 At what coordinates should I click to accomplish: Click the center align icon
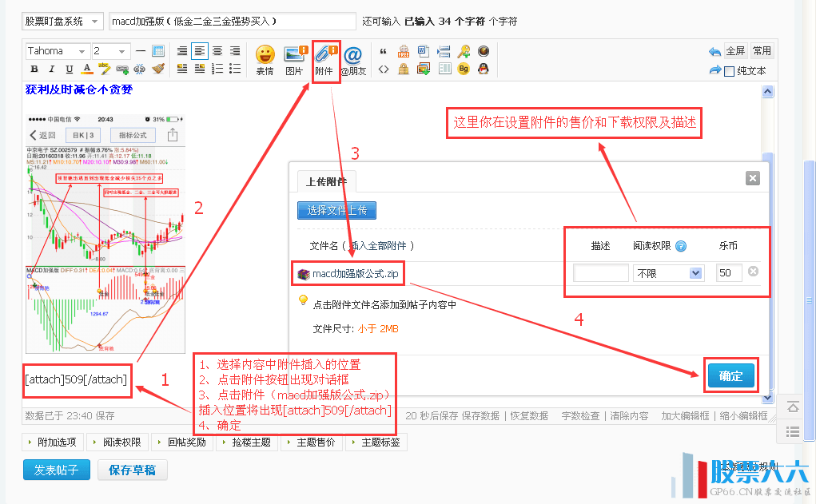pyautogui.click(x=217, y=51)
